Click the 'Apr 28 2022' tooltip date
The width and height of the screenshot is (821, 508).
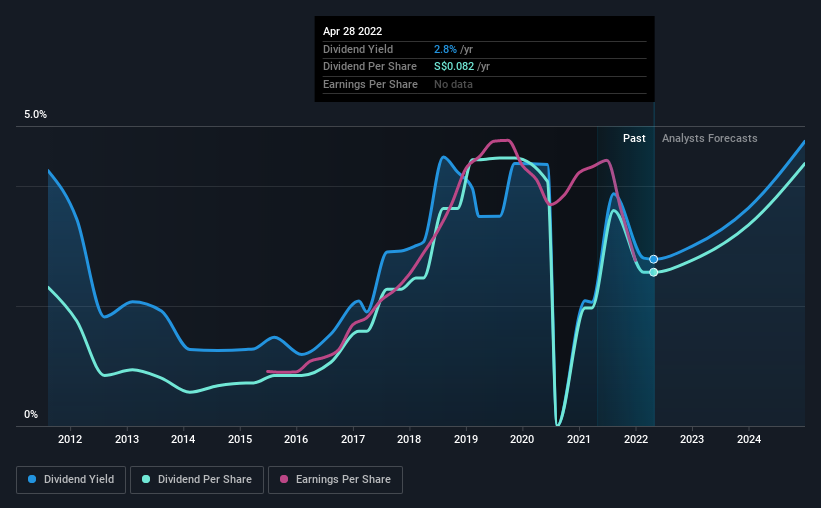pos(352,31)
